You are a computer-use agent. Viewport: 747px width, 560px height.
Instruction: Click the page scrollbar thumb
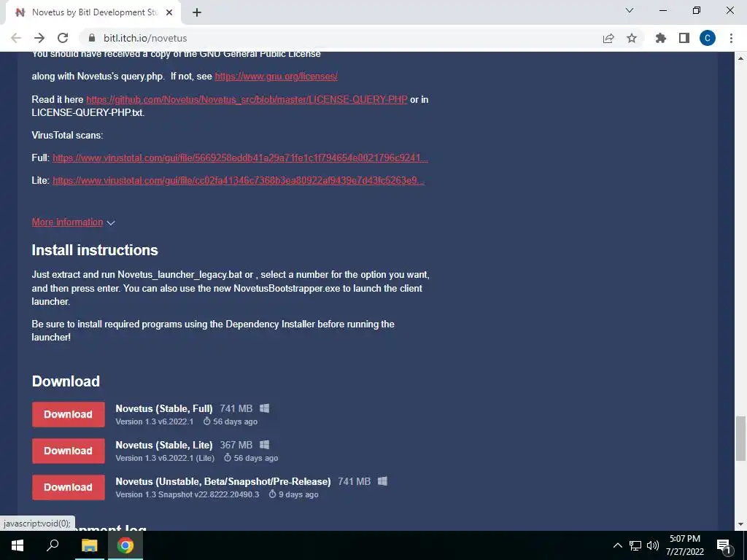(741, 438)
